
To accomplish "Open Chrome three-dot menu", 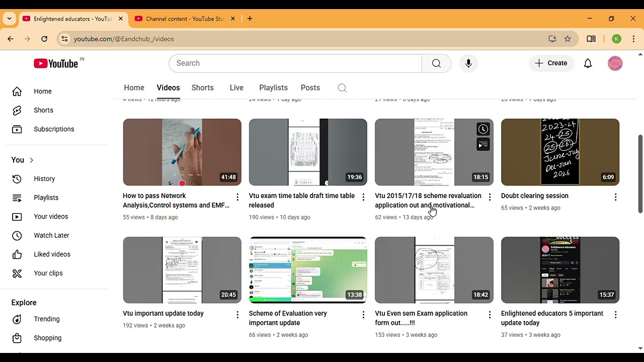I will tap(633, 39).
